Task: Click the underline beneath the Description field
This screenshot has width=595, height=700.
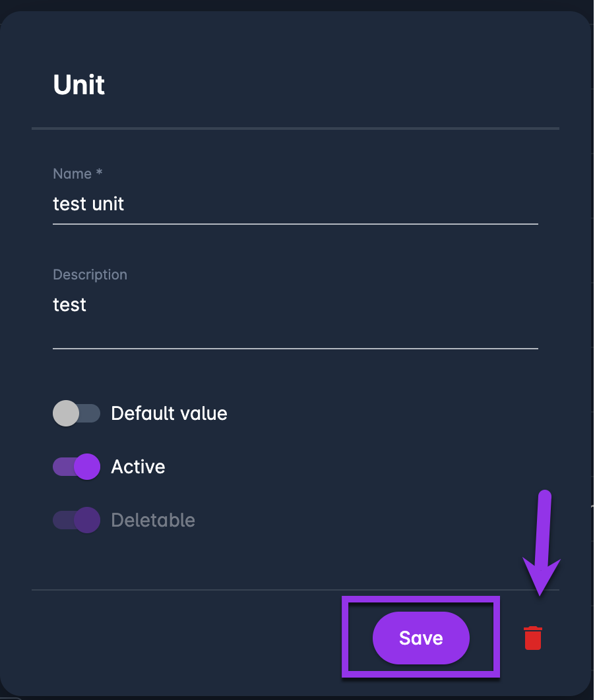Action: coord(295,347)
